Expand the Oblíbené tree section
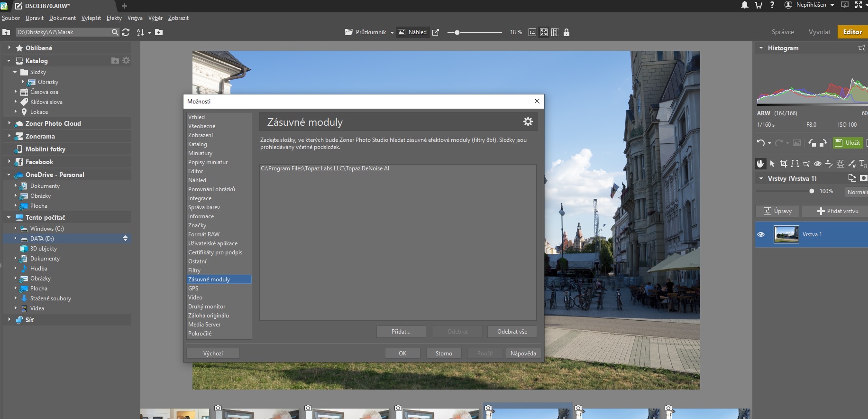 (x=9, y=48)
